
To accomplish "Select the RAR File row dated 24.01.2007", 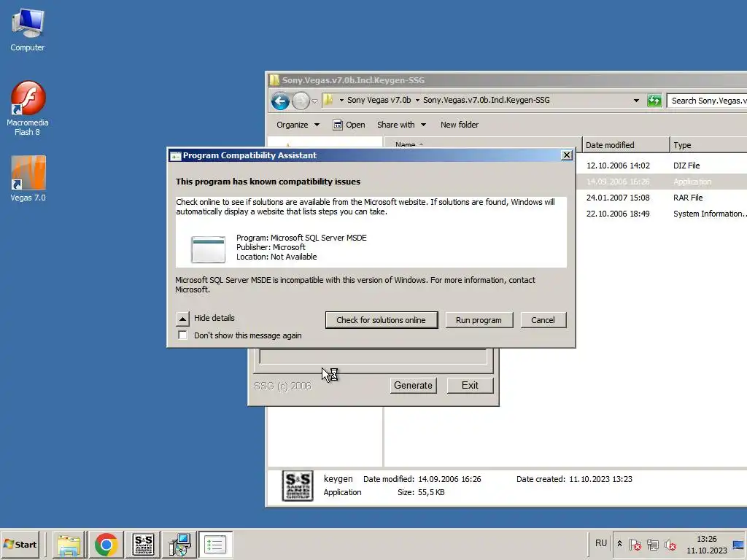I will [661, 198].
